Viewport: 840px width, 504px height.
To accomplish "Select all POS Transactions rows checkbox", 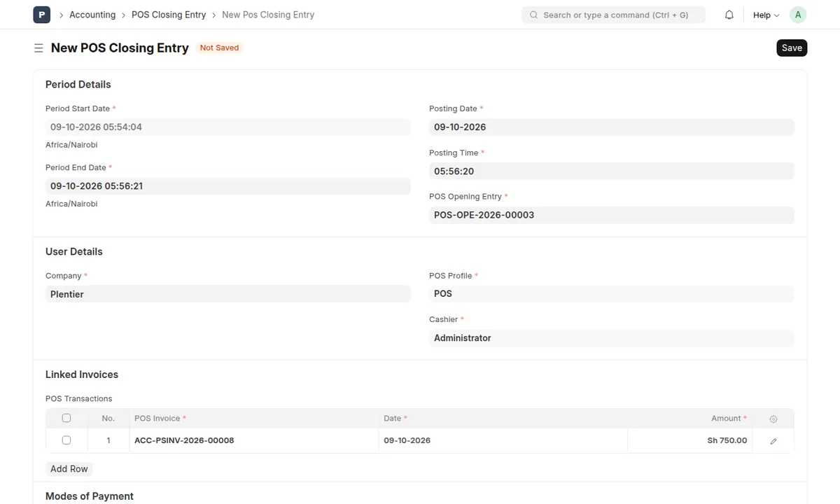I will (66, 418).
